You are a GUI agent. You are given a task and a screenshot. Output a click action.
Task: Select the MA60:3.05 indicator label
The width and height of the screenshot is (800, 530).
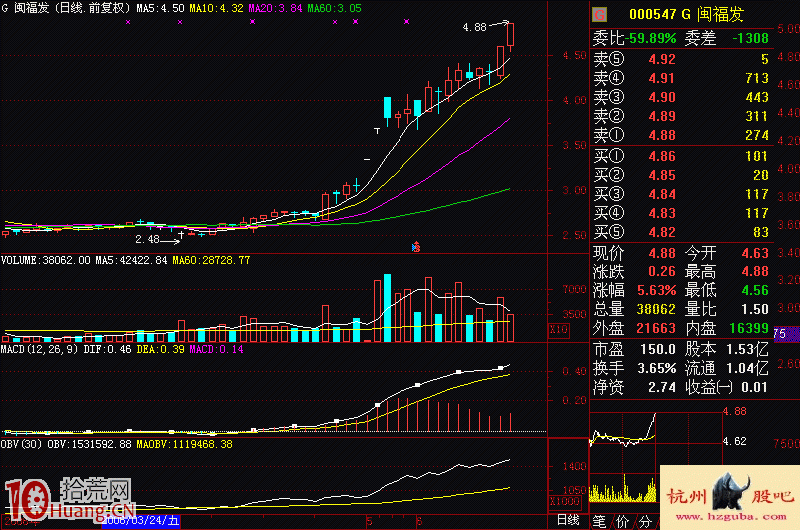pyautogui.click(x=335, y=8)
